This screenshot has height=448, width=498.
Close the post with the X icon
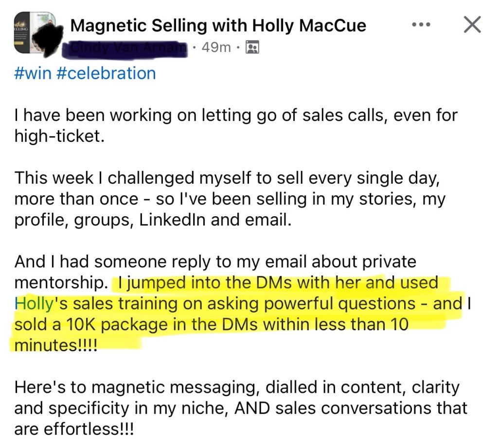[x=472, y=24]
